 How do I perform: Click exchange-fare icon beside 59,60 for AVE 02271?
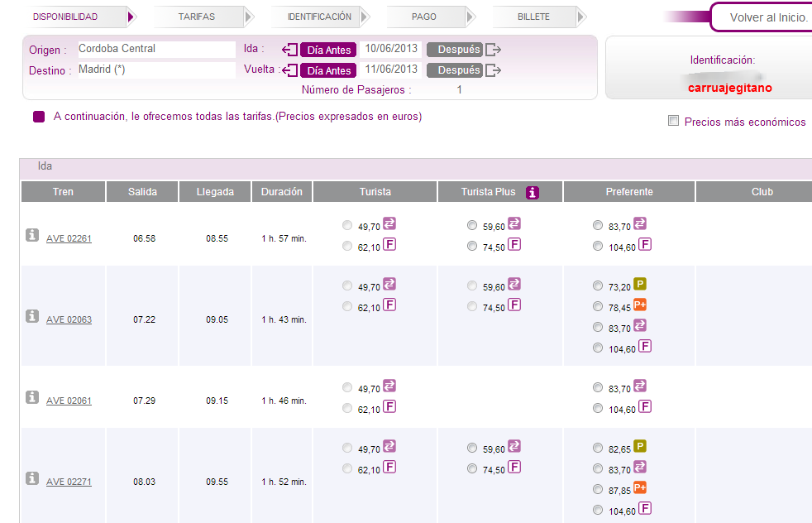(x=514, y=446)
